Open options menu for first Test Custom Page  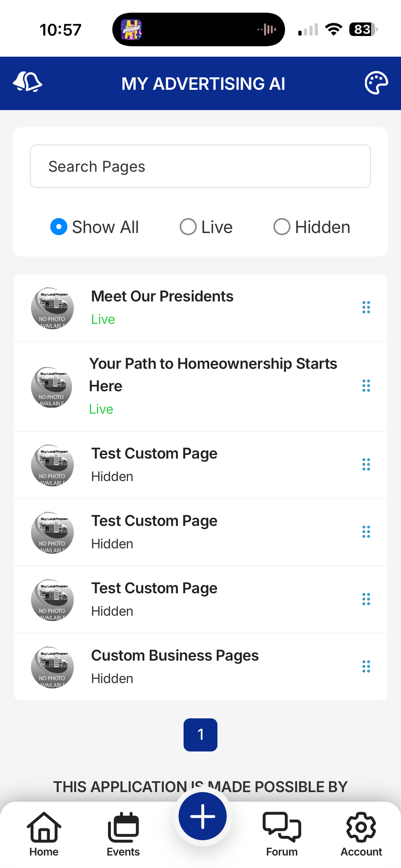(366, 464)
